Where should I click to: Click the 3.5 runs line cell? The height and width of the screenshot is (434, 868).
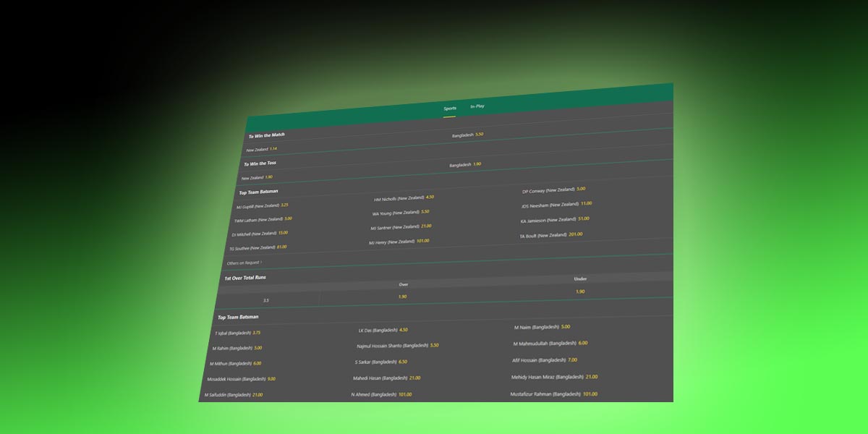click(x=266, y=300)
